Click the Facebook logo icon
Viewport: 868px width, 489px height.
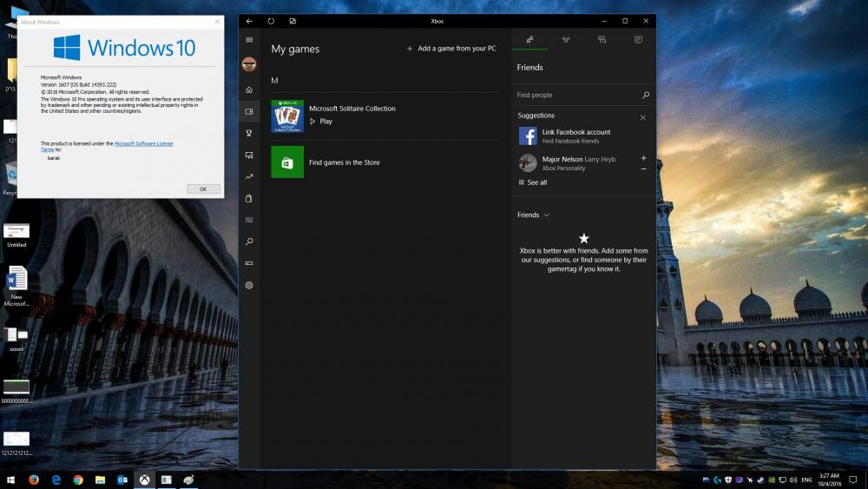coord(528,136)
